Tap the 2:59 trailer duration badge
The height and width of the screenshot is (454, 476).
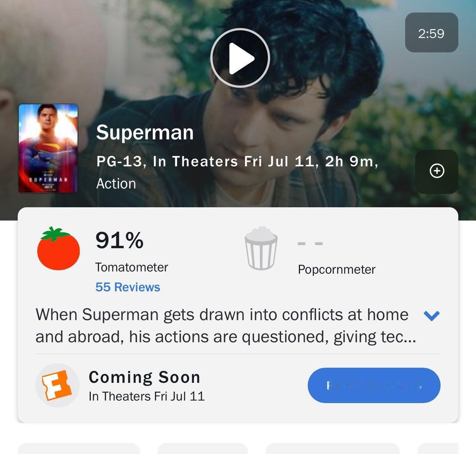click(x=431, y=32)
